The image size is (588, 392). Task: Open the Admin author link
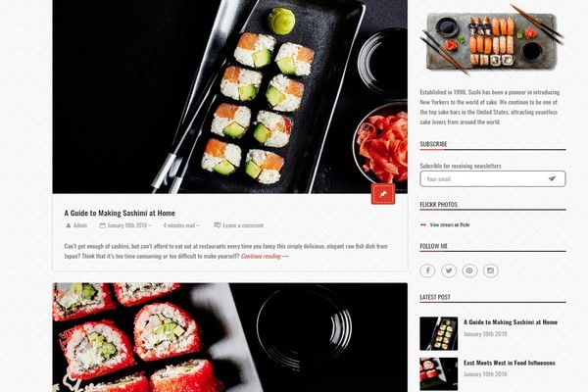click(x=80, y=225)
